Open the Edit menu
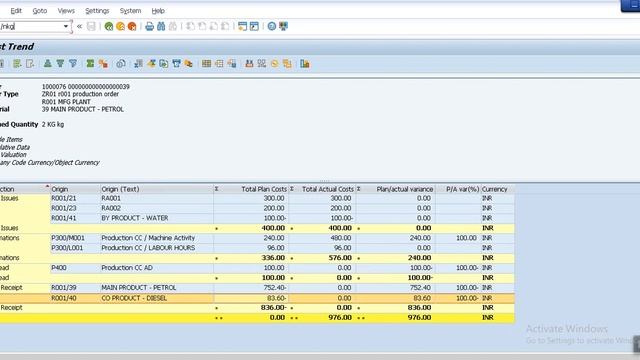Viewport: 640px width, 360px height. click(16, 11)
